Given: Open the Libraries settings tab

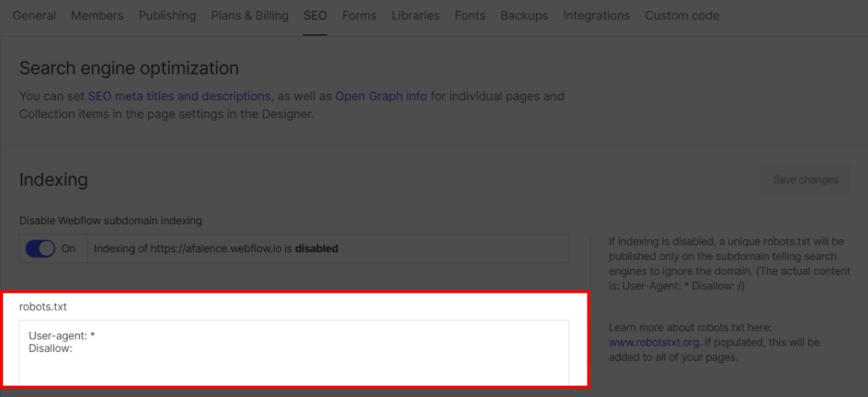Looking at the screenshot, I should click(x=415, y=15).
